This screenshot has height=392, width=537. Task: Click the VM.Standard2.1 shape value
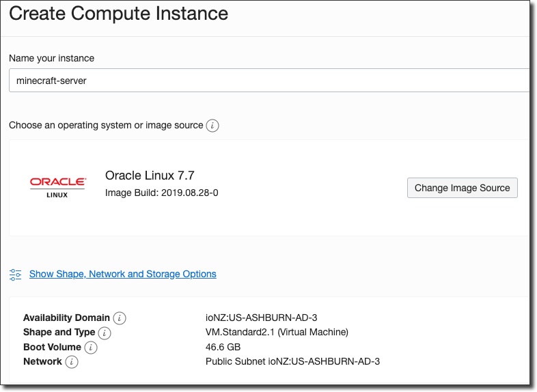[277, 332]
